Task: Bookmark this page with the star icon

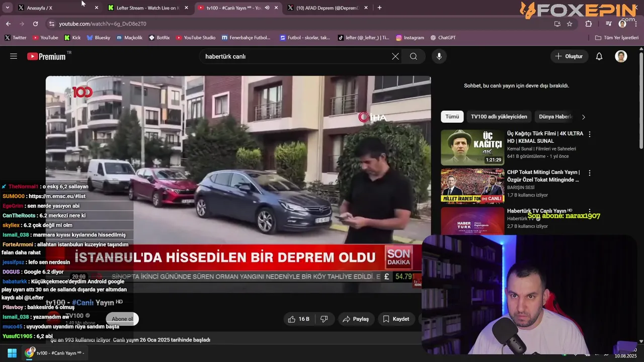Action: click(570, 24)
